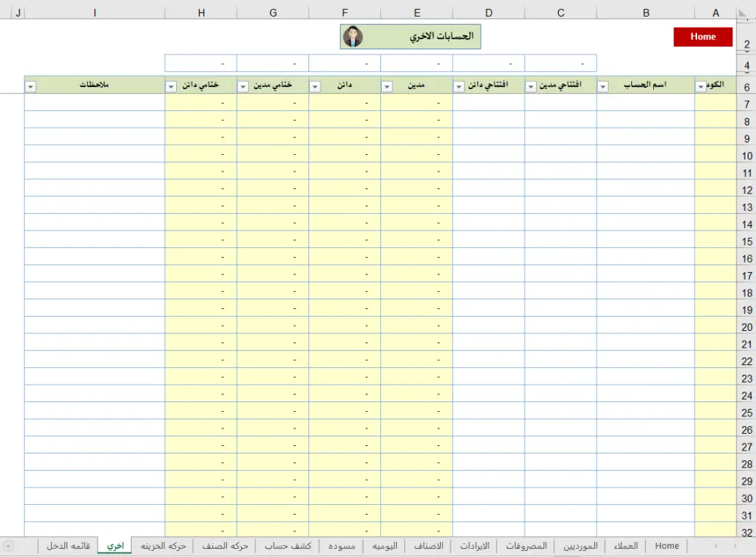Screen dimensions: 756x557
Task: Click the ختامي مدين cell in row 20
Action: [x=273, y=325]
